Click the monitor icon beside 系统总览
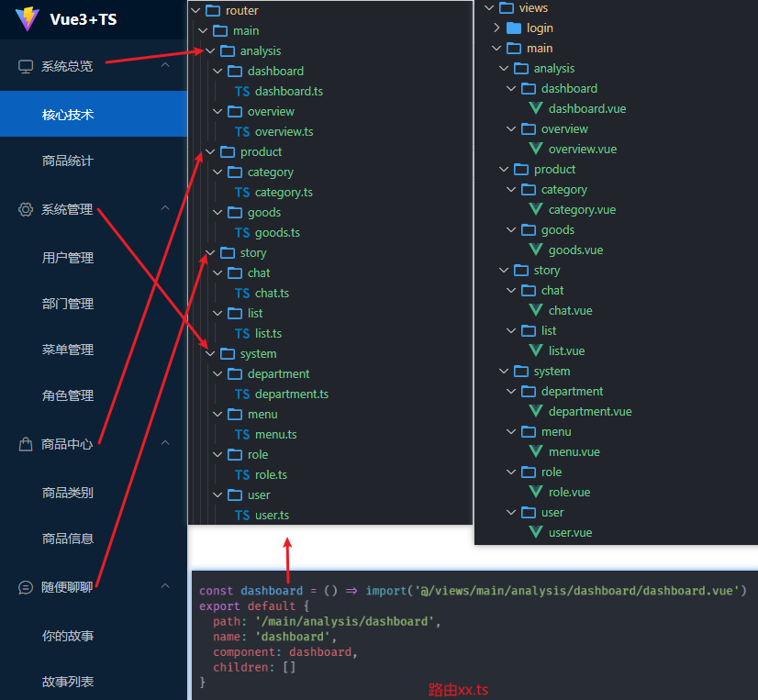Image resolution: width=758 pixels, height=700 pixels. tap(26, 66)
